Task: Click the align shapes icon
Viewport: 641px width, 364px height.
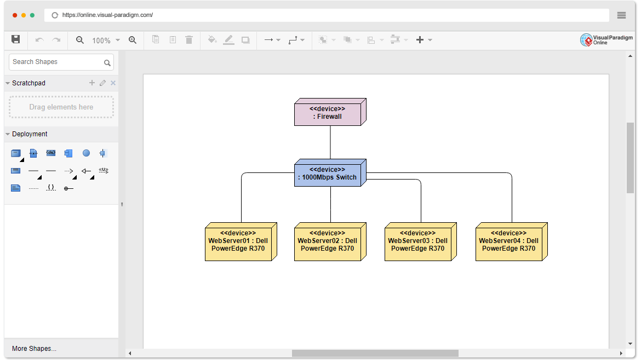Action: (x=371, y=40)
